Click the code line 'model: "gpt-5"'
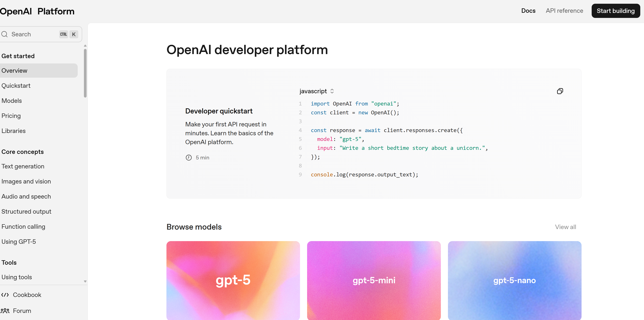 pos(340,139)
